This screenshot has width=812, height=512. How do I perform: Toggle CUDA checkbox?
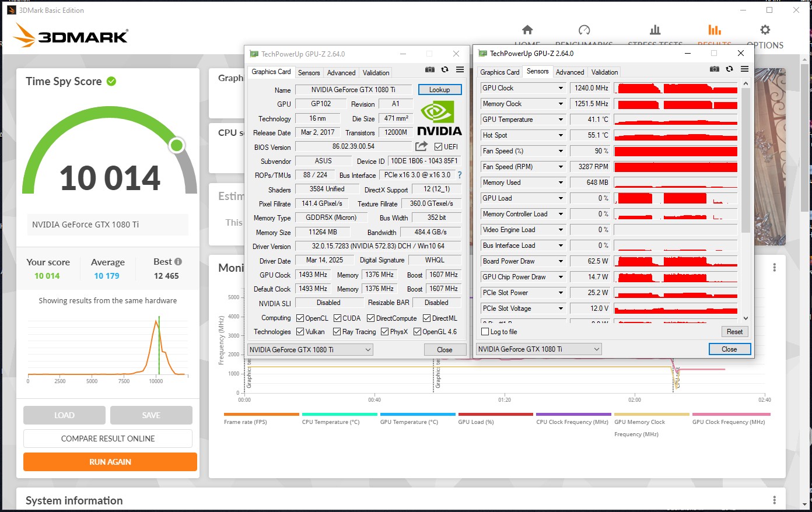click(x=337, y=318)
